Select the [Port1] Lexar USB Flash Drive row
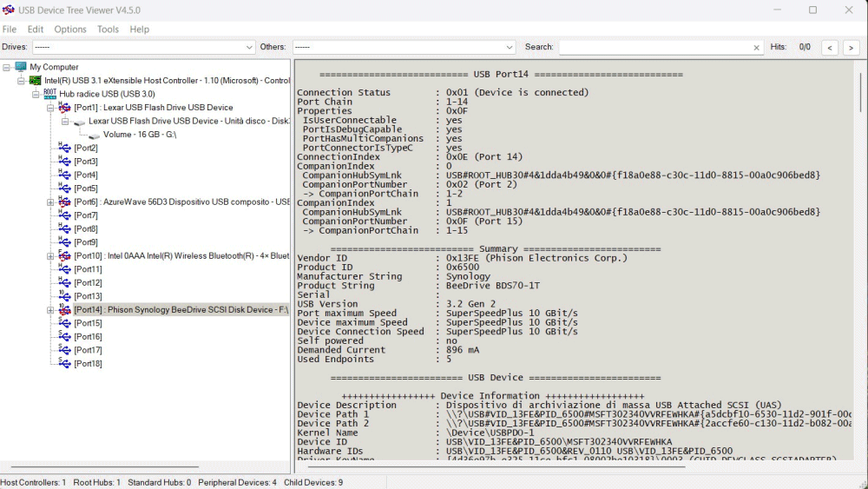Screen dimensions: 868x489 [154, 108]
